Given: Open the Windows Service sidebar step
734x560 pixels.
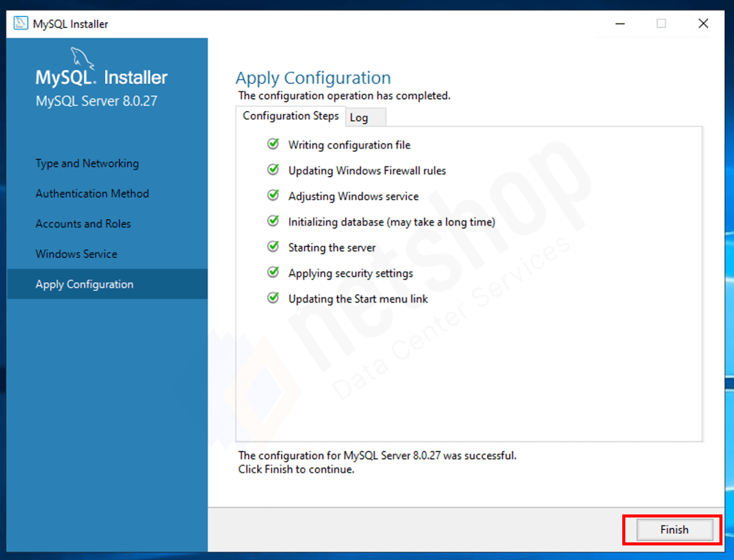Looking at the screenshot, I should [x=76, y=254].
